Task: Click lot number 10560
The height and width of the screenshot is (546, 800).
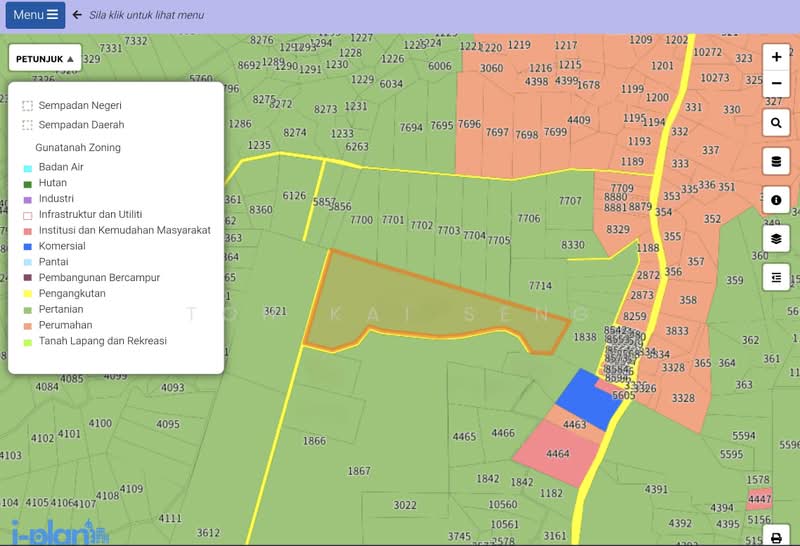Action: coord(503,505)
